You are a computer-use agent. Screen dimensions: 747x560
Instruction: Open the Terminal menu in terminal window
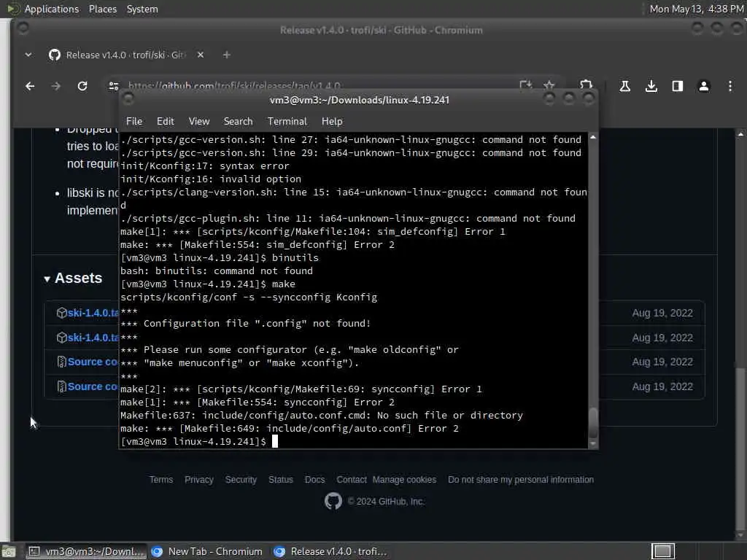[x=287, y=122]
